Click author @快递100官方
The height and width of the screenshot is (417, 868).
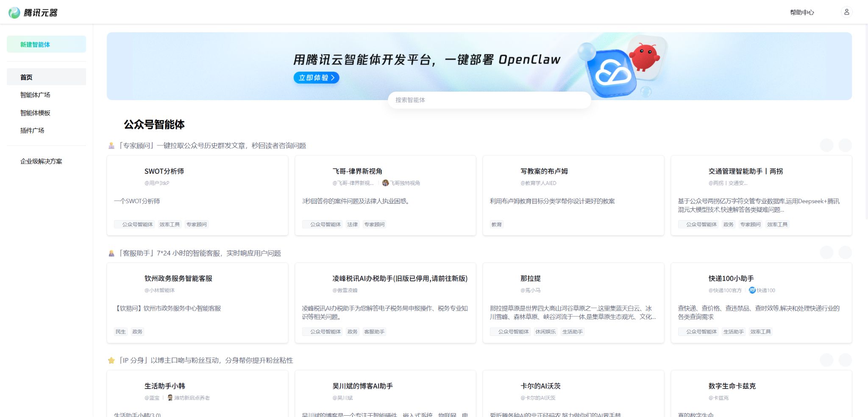click(725, 291)
